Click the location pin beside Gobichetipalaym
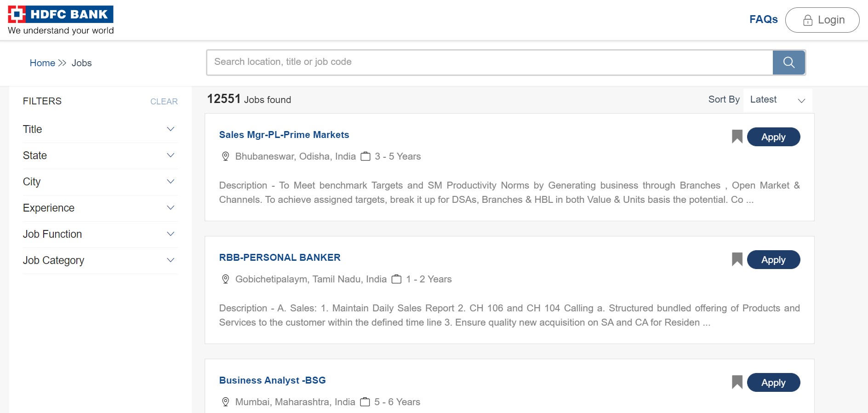Viewport: 868px width, 413px height. click(x=225, y=279)
